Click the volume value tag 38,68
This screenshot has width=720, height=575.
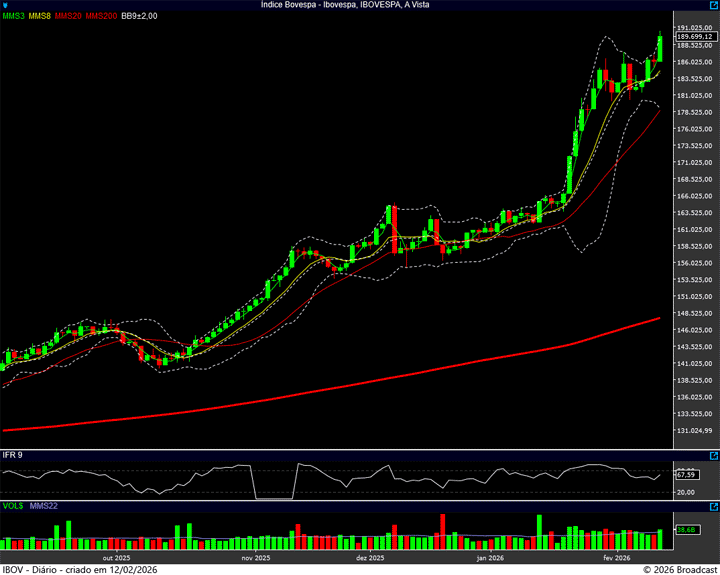685,529
